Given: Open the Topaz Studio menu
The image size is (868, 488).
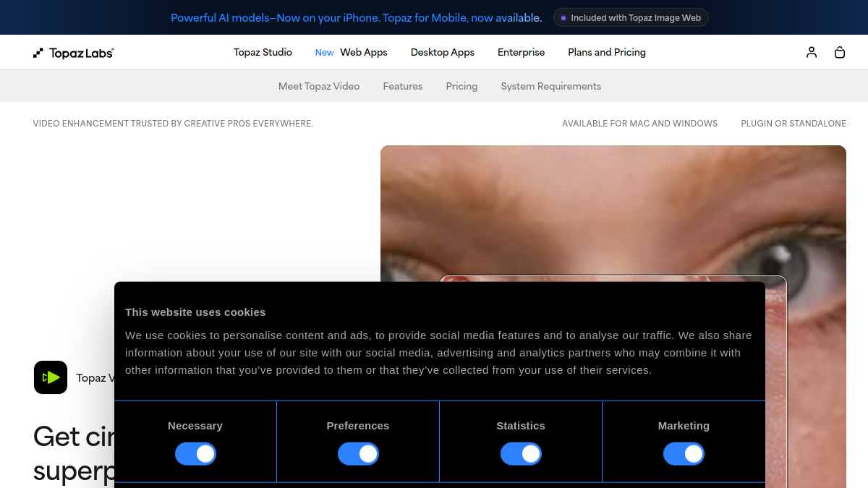Looking at the screenshot, I should (x=263, y=52).
